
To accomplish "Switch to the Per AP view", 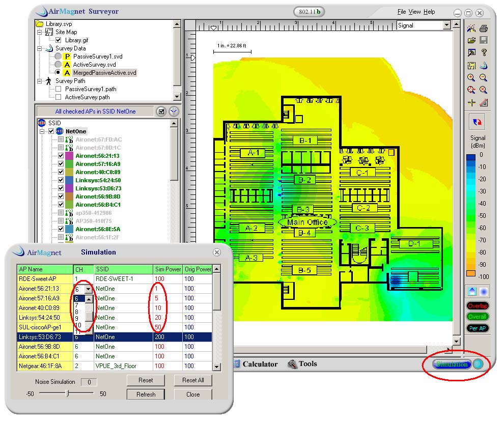I will 478,328.
